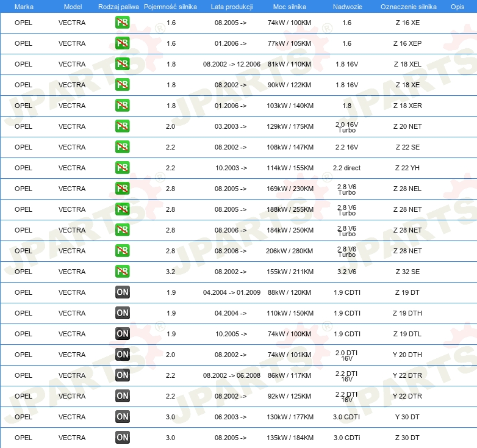Click the Moc silnika column header

click(290, 7)
